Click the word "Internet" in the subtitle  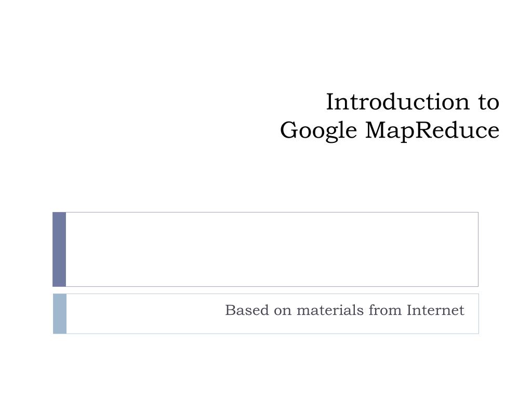tap(435, 310)
